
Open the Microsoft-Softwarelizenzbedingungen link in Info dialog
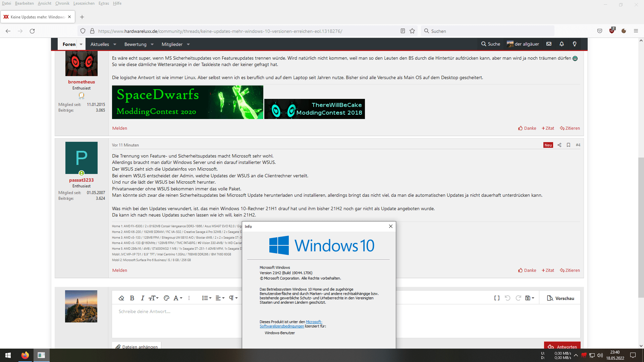pos(291,324)
